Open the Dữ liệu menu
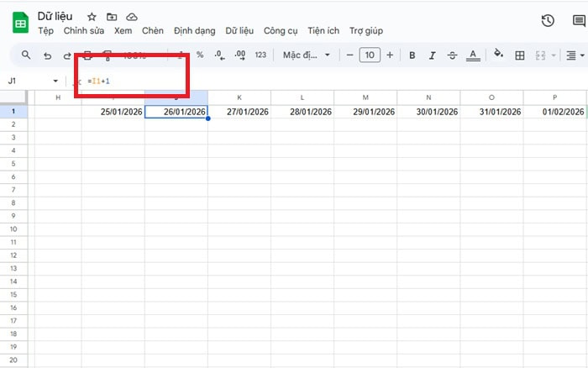This screenshot has width=588, height=368. coord(239,31)
